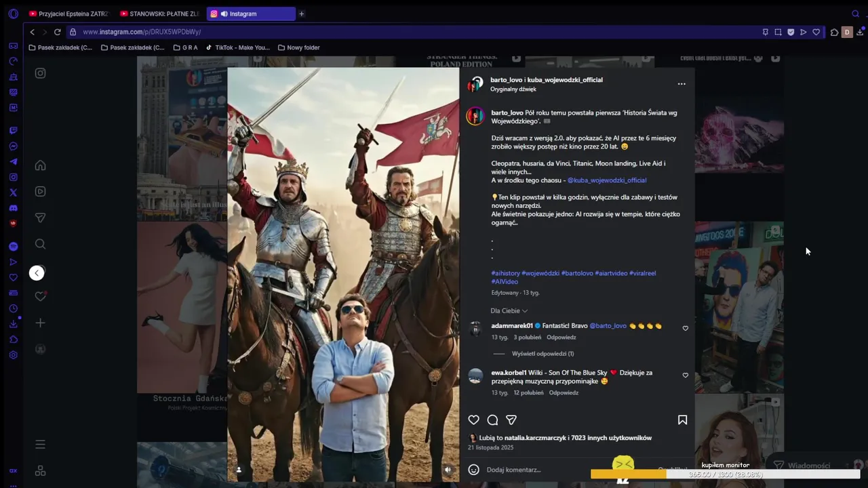
Task: Expand the Dla Ciebie comments sort dropdown
Action: click(509, 310)
